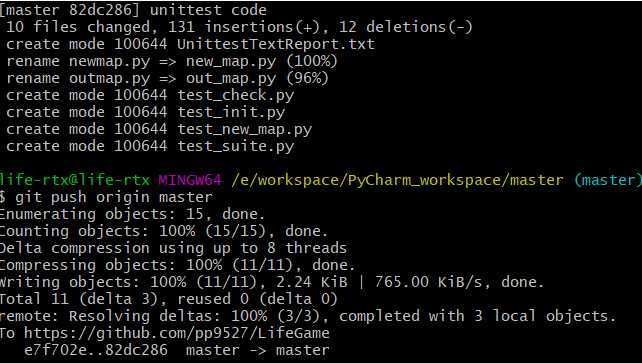Click the test_new_map.py filename
This screenshot has width=642, height=363.
pyautogui.click(x=244, y=129)
